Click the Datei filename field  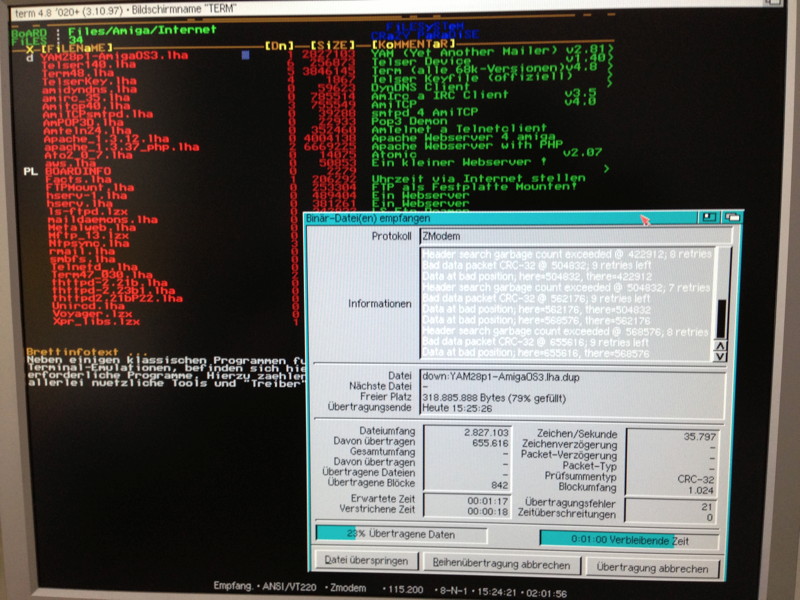568,374
